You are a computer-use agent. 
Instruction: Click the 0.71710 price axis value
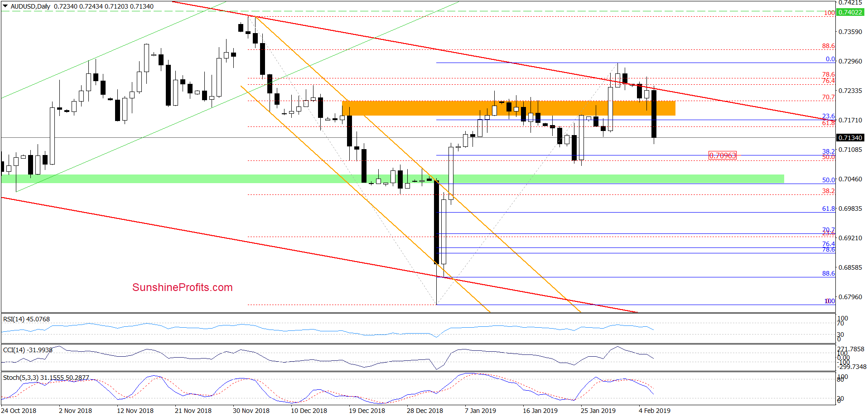tap(850, 120)
